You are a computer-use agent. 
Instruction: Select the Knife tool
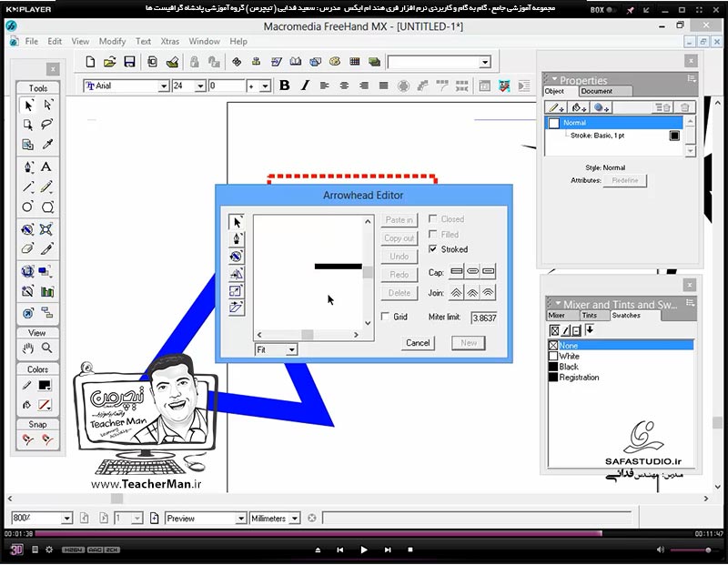[47, 249]
